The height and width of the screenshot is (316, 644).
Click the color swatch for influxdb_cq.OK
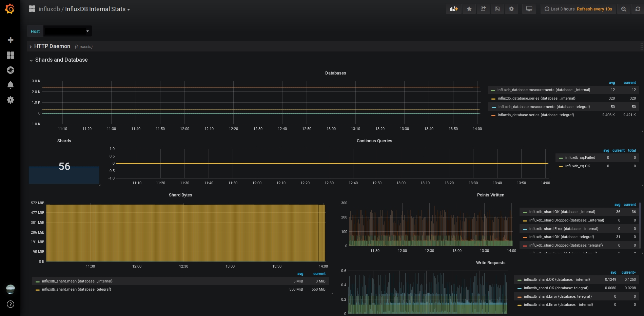(561, 166)
